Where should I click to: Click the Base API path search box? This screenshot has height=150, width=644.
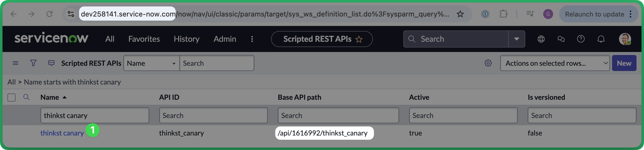click(x=338, y=115)
